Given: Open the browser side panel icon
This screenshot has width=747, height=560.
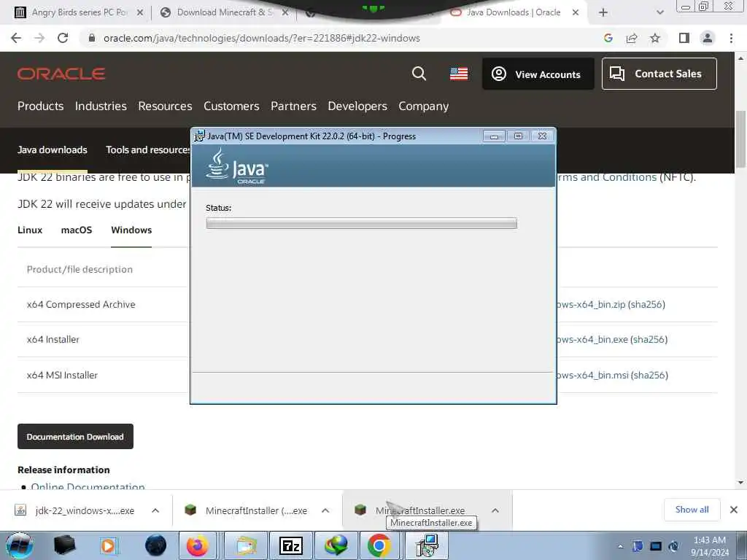Looking at the screenshot, I should click(x=684, y=38).
